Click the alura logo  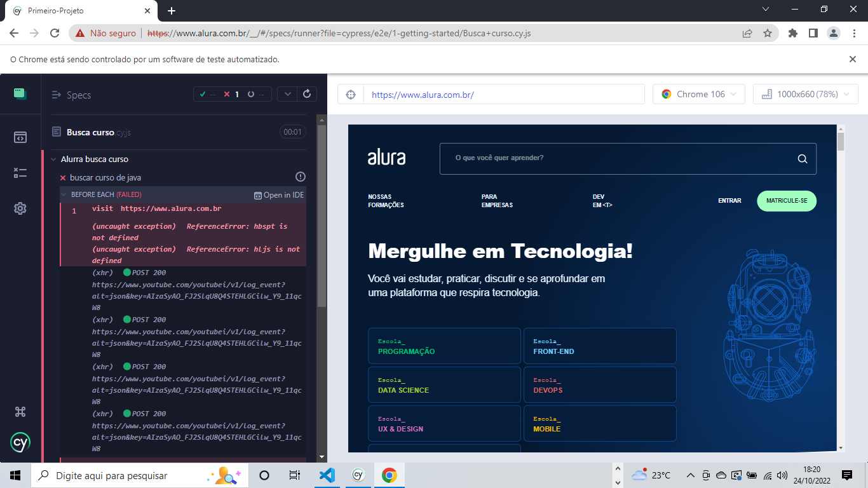[x=386, y=158]
